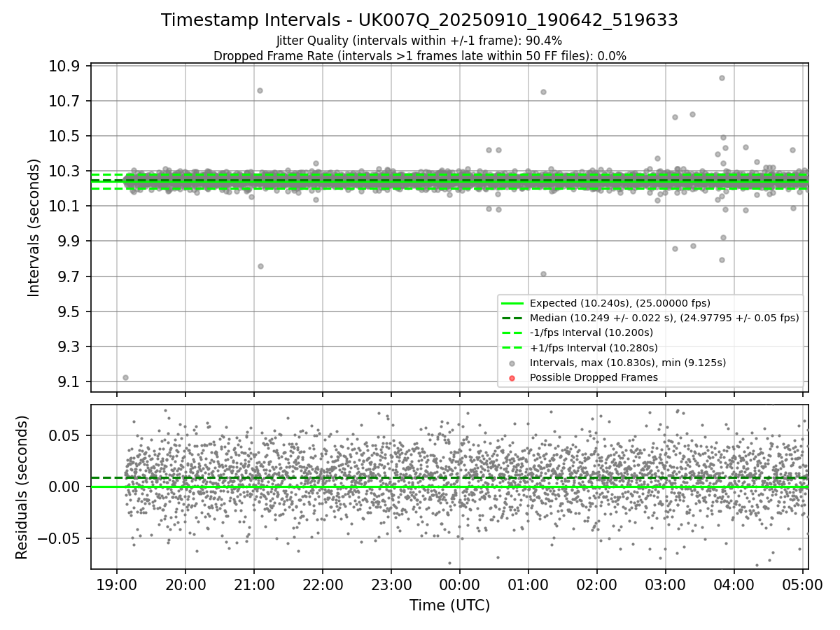
Task: Click the red 'Possible Dropped Frames' legend marker
Action: tap(512, 378)
